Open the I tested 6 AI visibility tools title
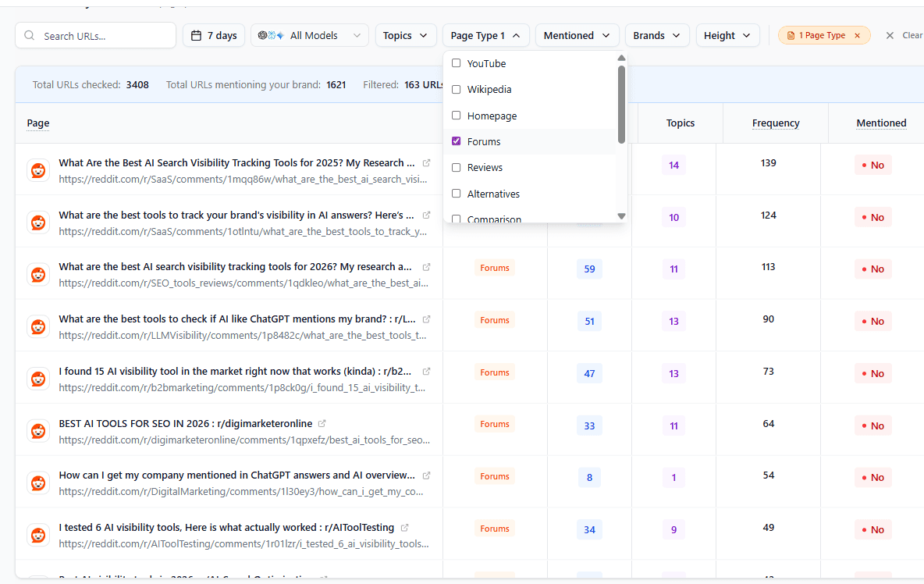Viewport: 924px width, 584px height. [x=226, y=528]
